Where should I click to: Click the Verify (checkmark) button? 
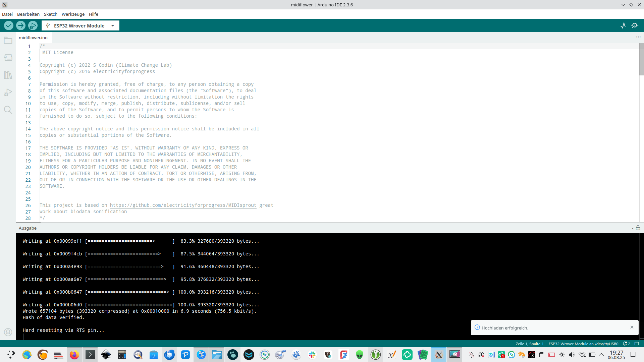point(9,25)
